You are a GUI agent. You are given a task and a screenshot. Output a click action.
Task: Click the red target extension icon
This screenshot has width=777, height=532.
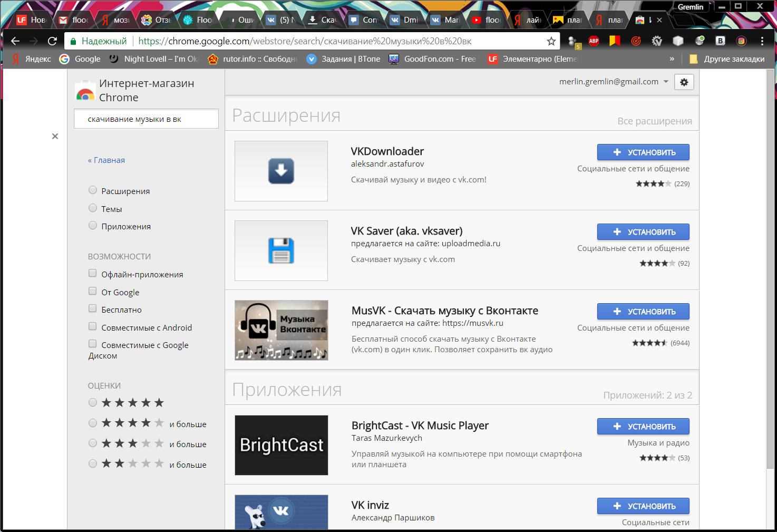coord(636,41)
